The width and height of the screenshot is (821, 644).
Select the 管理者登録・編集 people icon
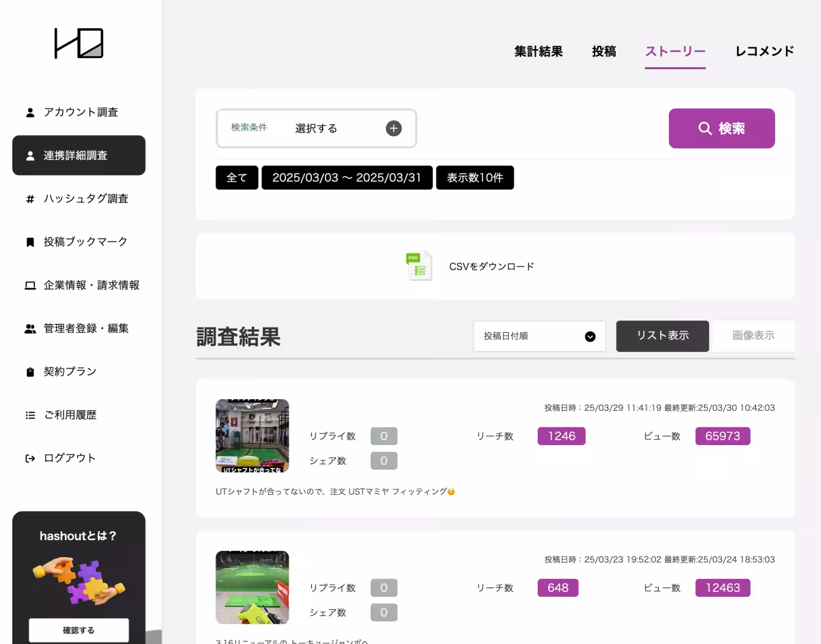pos(29,328)
